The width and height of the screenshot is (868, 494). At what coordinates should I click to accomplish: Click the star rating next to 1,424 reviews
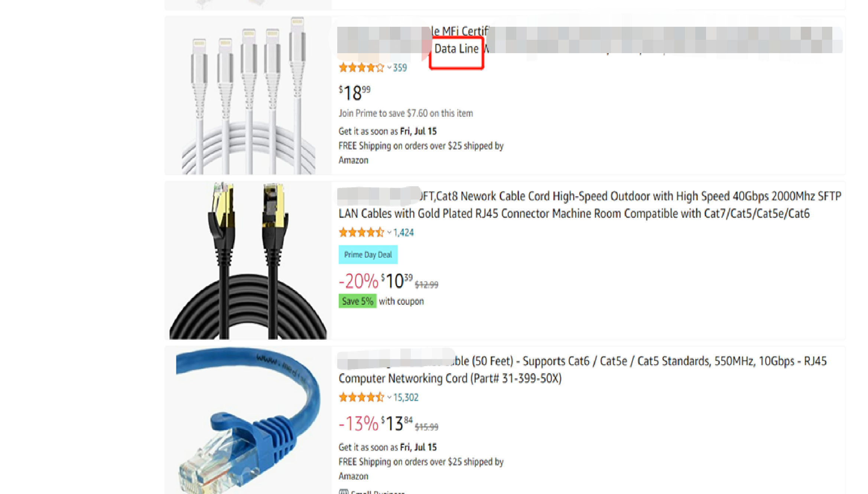(361, 233)
